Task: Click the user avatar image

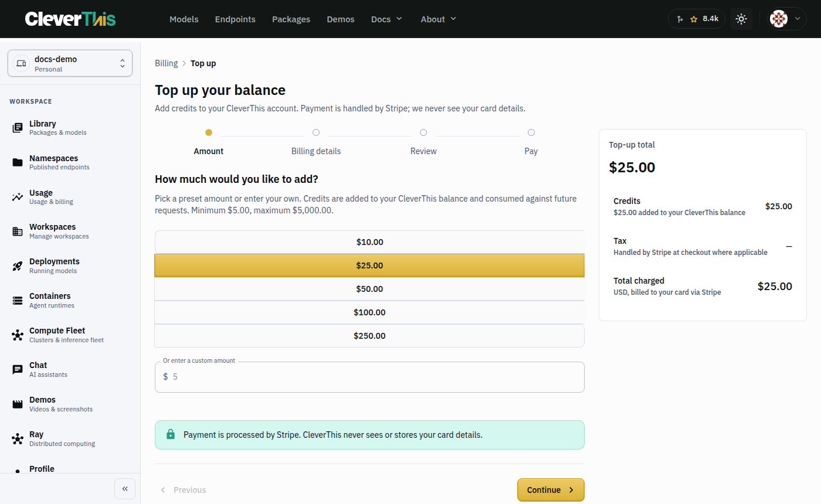Action: tap(779, 19)
